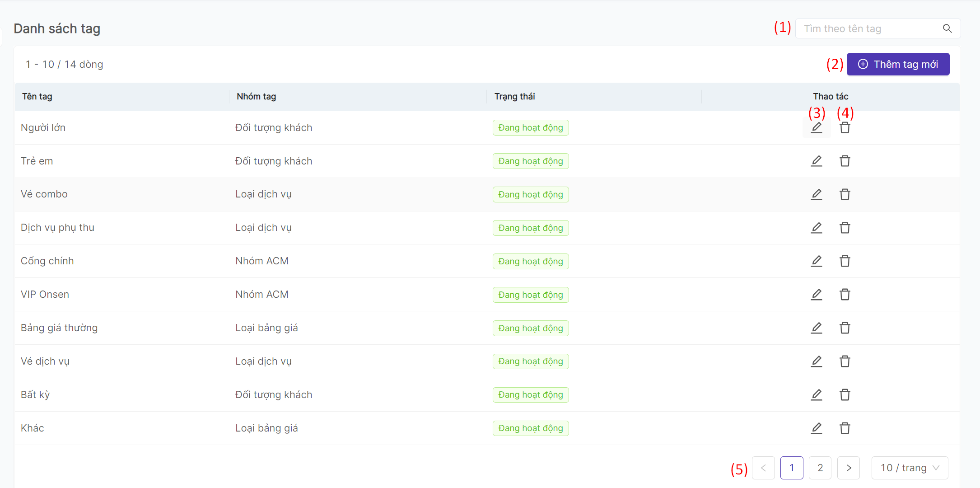This screenshot has height=488, width=980.
Task: Edit the Bảng giá thường tag
Action: tap(816, 328)
